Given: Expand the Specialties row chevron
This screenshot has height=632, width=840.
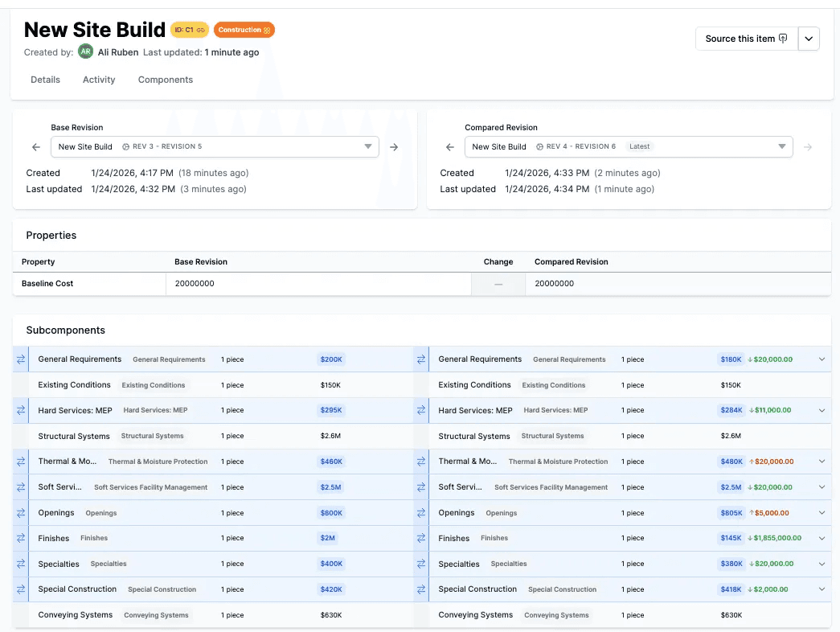Looking at the screenshot, I should pyautogui.click(x=822, y=564).
